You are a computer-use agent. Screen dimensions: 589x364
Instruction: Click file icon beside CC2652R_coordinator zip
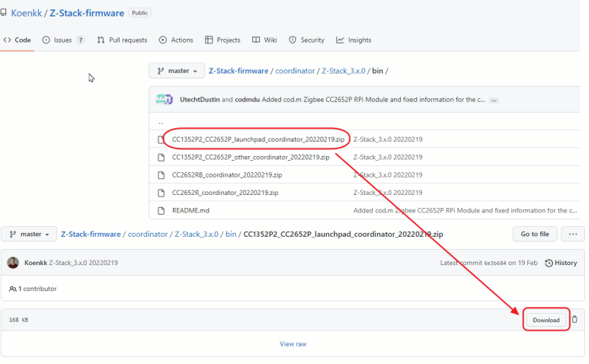click(161, 193)
